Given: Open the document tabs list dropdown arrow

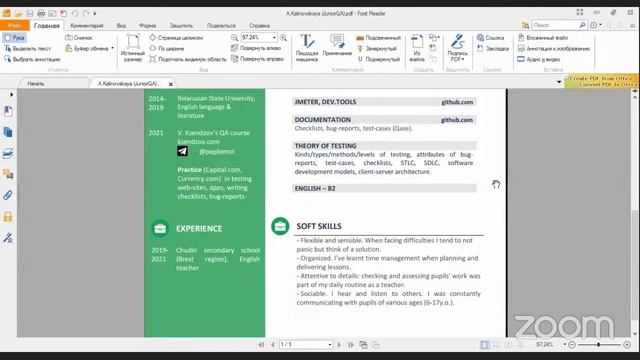Looking at the screenshot, I should coord(559,82).
